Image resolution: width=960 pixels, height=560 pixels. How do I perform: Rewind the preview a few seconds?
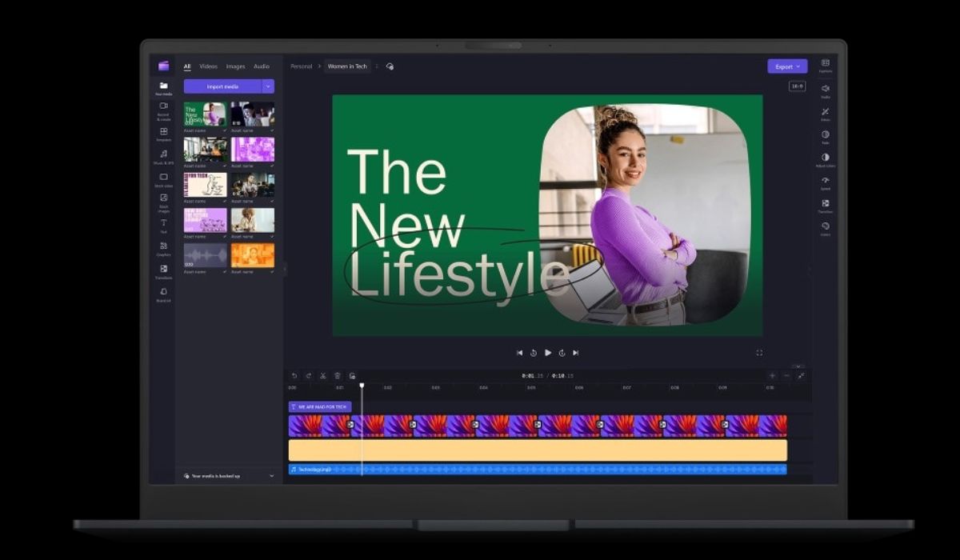534,352
